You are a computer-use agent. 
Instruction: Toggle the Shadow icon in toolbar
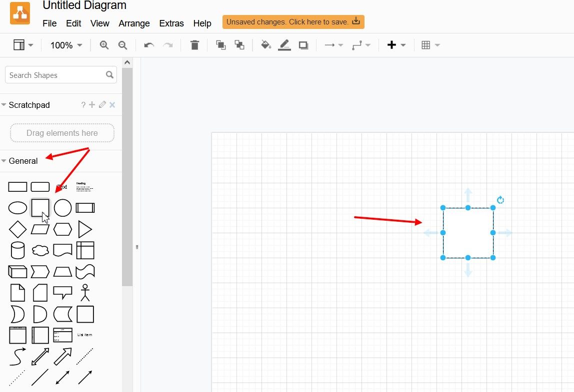tap(303, 45)
